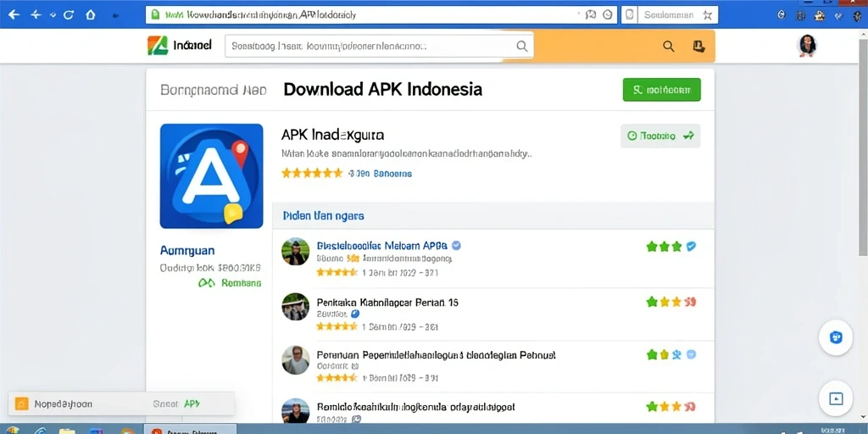Open the second review title ending in '16'
Screen dimensions: 868x434
387,303
